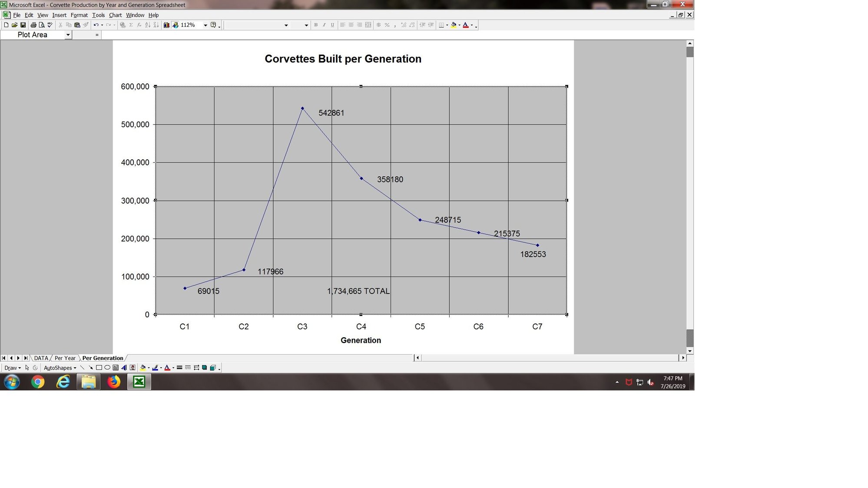Apply the Format Painter
Viewport: 868px width, 488px height.
point(86,25)
